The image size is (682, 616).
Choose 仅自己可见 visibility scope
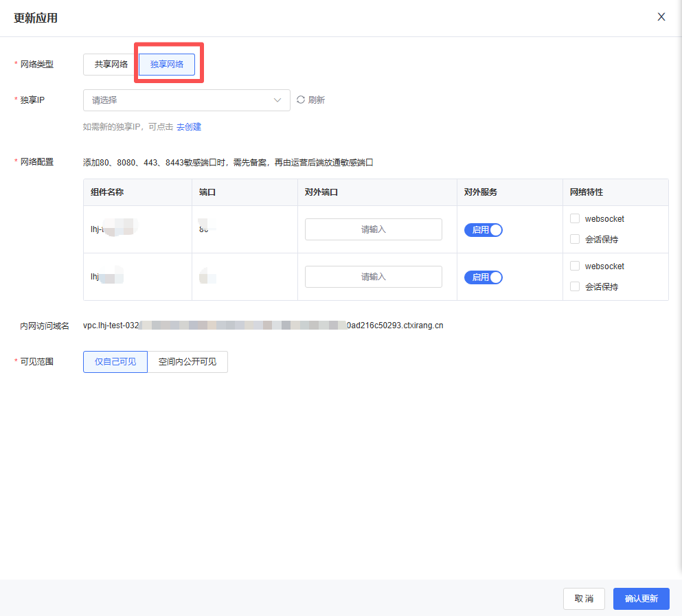tap(115, 362)
